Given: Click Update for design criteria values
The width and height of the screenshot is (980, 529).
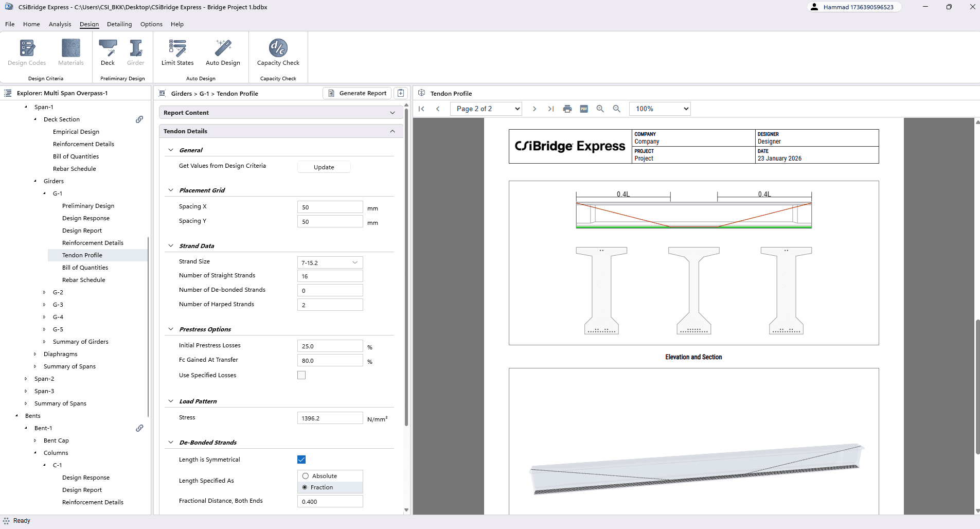Looking at the screenshot, I should [324, 167].
